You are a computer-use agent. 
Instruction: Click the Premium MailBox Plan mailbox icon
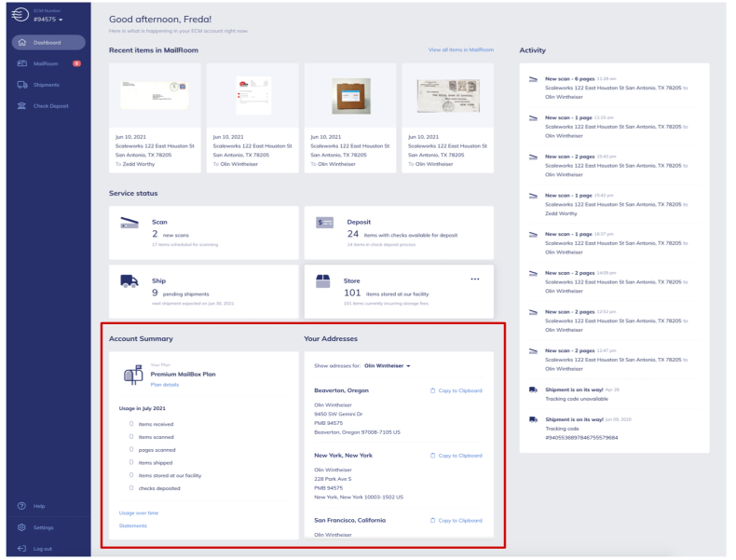coord(133,375)
